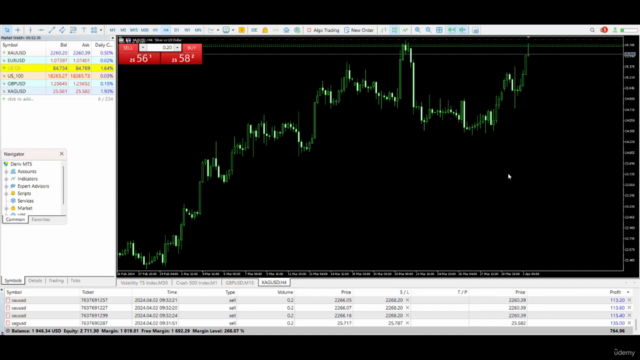The width and height of the screenshot is (640, 360).
Task: Switch chart to MN timeframe
Action: [x=198, y=30]
